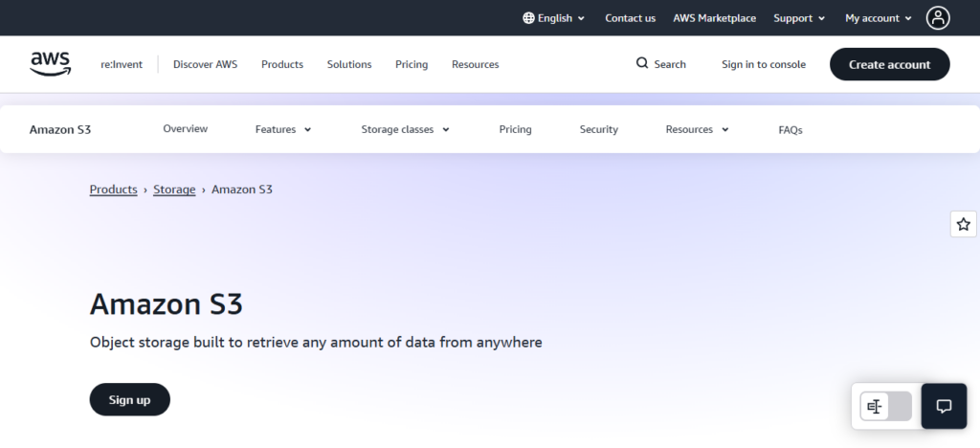Expand the Features submenu
980x448 pixels.
283,129
